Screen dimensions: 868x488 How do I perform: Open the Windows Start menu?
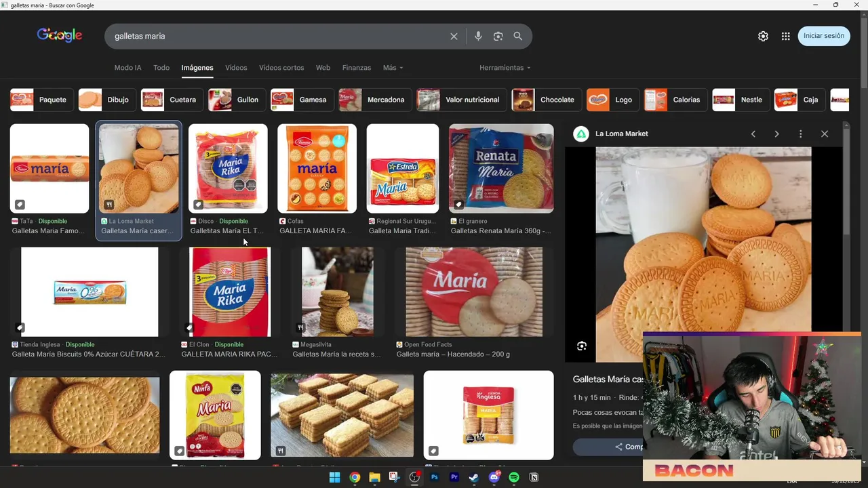tap(334, 477)
